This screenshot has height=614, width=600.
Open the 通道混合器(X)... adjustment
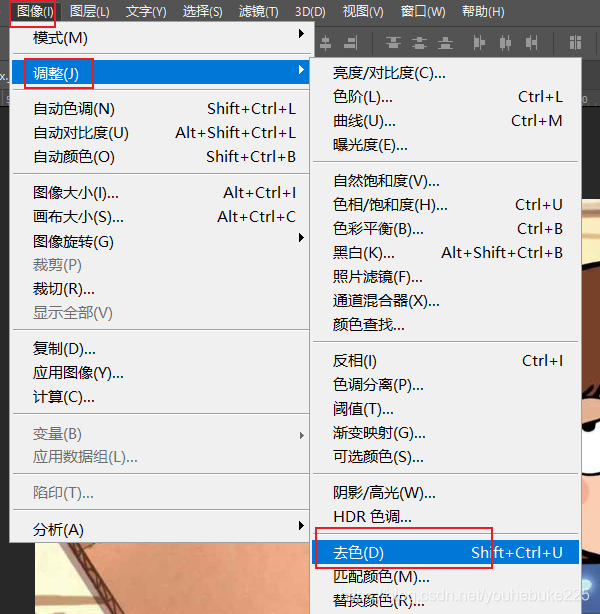click(x=446, y=301)
